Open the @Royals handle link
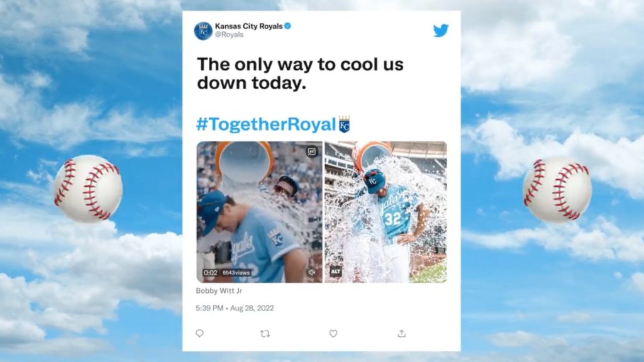Viewport: 644px width, 362px height. click(x=229, y=35)
